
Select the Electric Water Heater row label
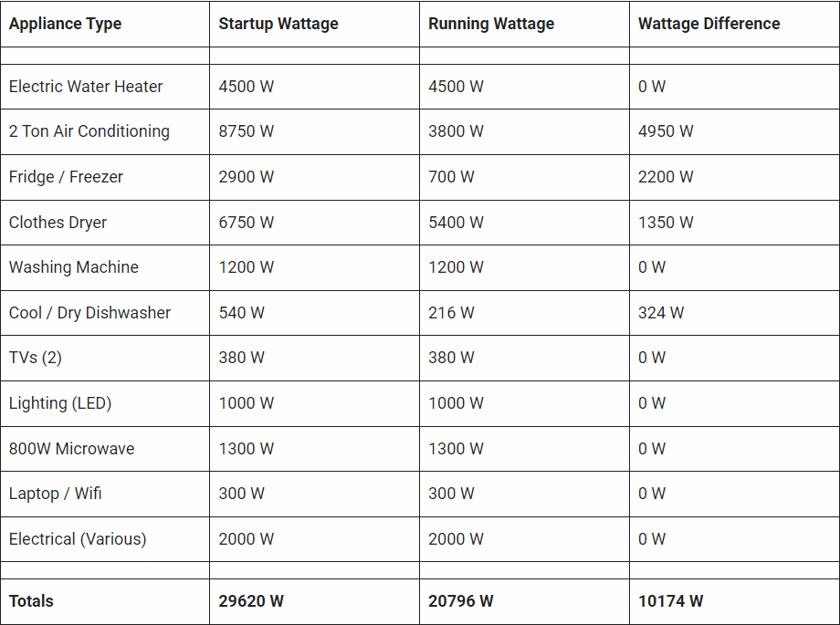pos(86,87)
